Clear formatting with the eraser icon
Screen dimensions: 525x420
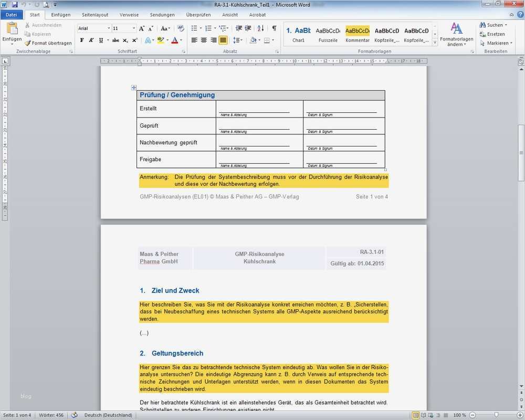click(181, 28)
